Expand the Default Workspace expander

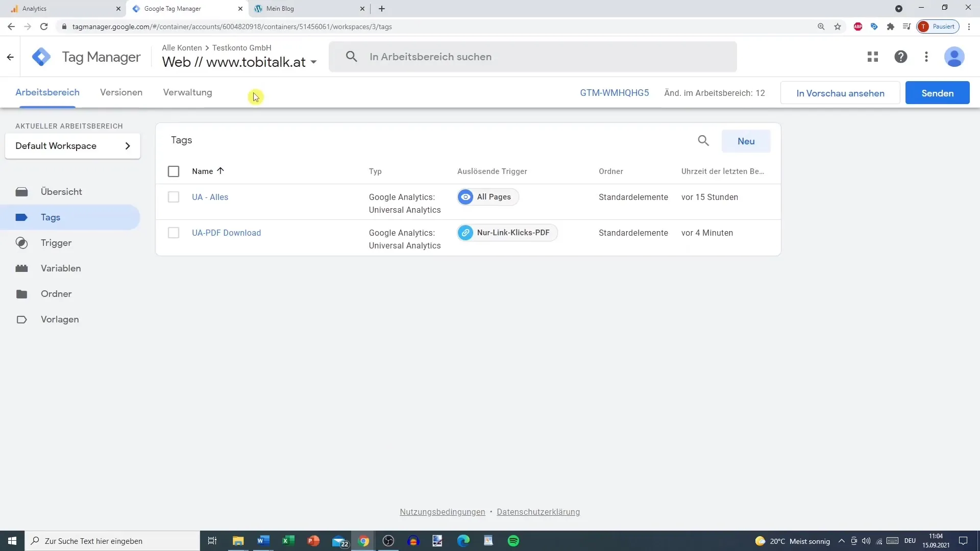[127, 146]
